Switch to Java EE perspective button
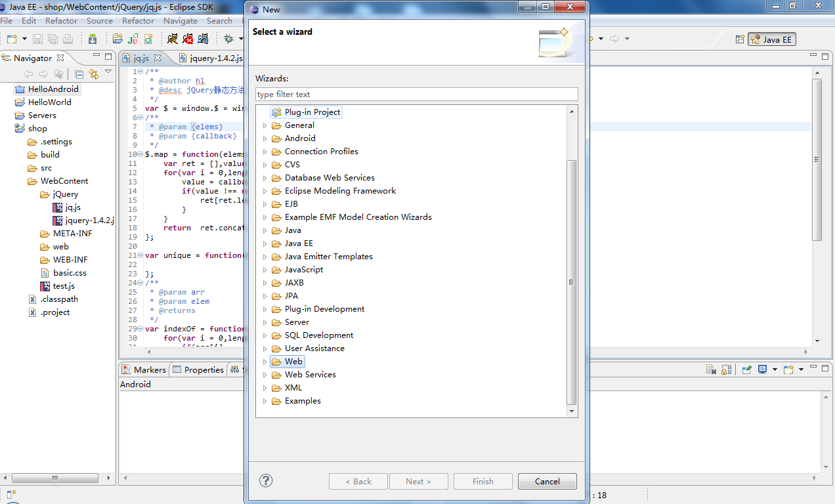Screen dimensions: 835x504 pos(771,39)
